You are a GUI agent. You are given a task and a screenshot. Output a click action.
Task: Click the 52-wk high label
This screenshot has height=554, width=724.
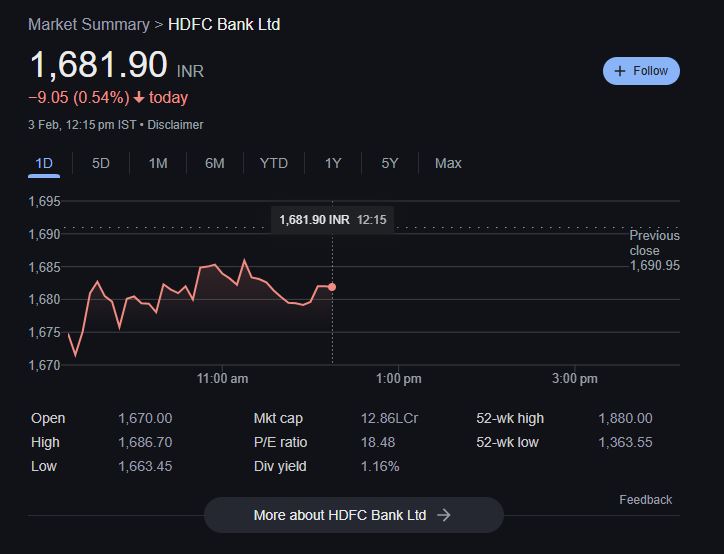point(510,418)
